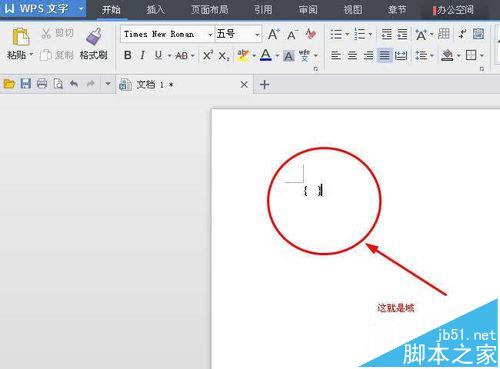Click the Undo arrow icon
This screenshot has width=500, height=369.
(74, 84)
